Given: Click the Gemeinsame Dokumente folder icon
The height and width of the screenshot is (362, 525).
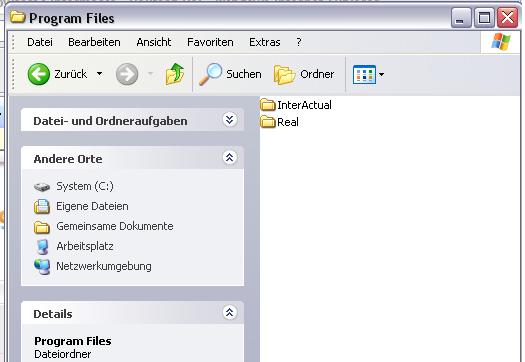Looking at the screenshot, I should [x=42, y=227].
